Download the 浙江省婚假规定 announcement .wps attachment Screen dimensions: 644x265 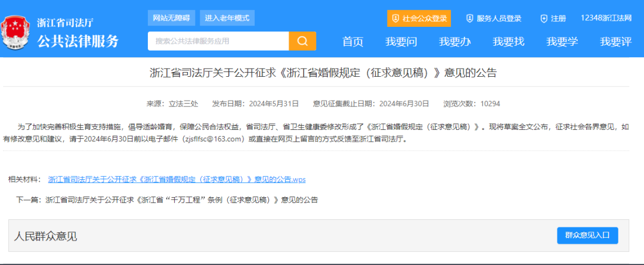point(177,179)
